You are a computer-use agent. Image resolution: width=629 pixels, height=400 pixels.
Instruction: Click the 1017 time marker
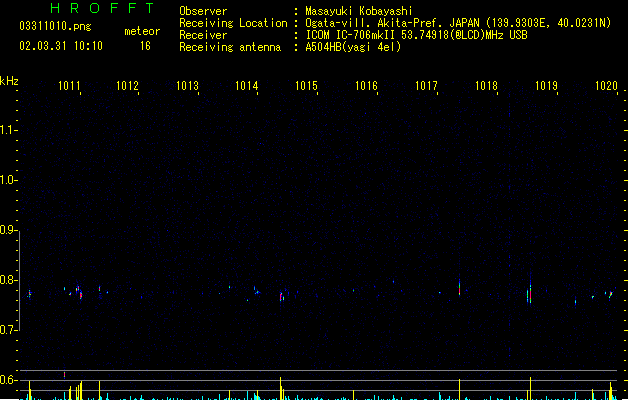click(426, 86)
